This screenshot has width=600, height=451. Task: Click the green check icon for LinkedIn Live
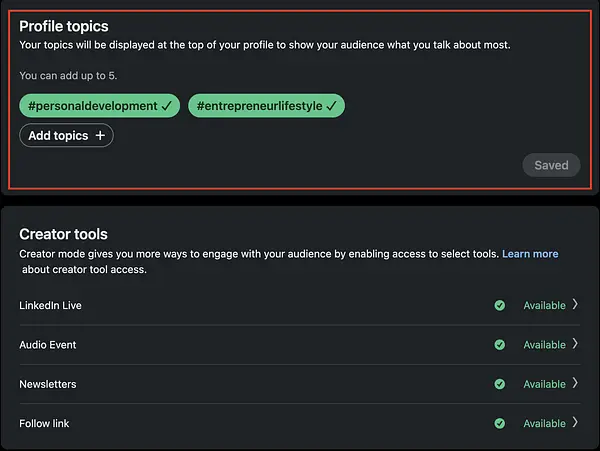[x=499, y=305]
